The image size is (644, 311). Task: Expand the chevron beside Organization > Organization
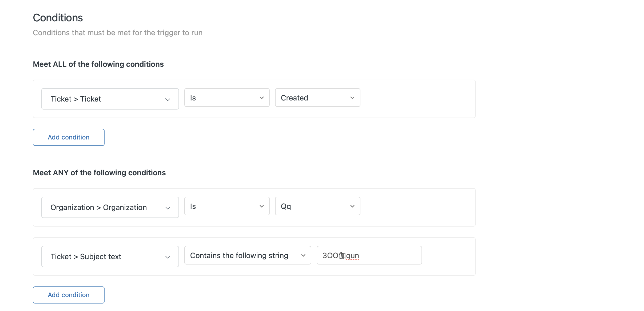[x=168, y=208]
